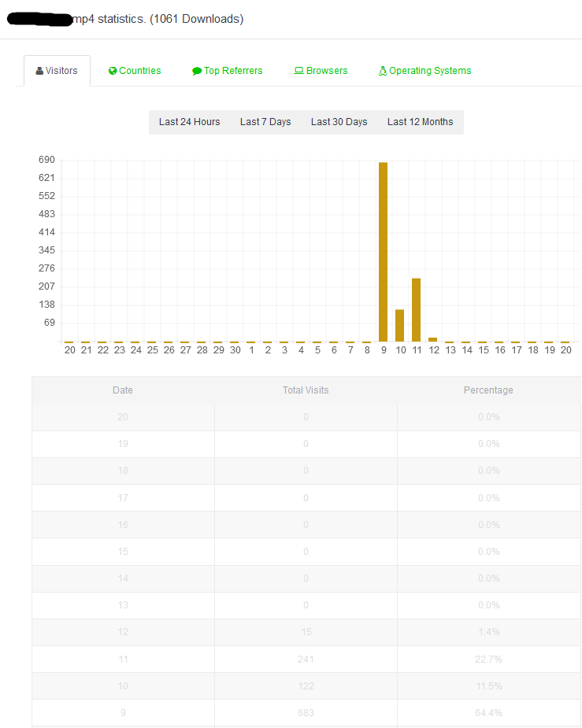
Task: Click the 30 label on chart x-axis
Action: click(x=235, y=350)
